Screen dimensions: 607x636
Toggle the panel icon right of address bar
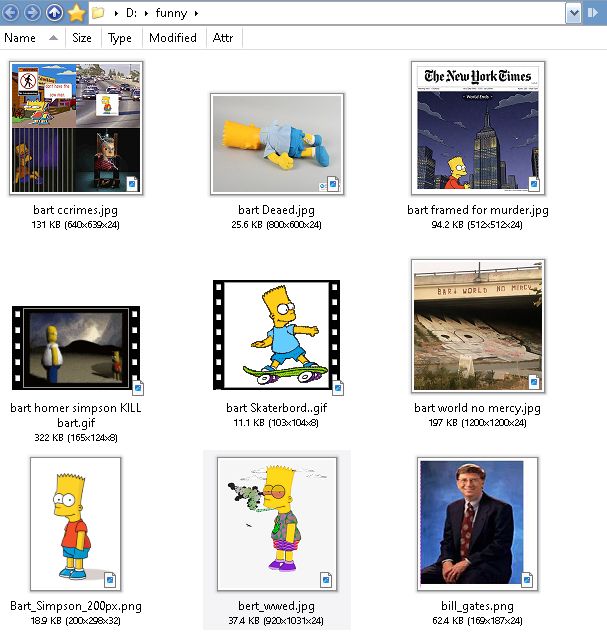pyautogui.click(x=592, y=13)
